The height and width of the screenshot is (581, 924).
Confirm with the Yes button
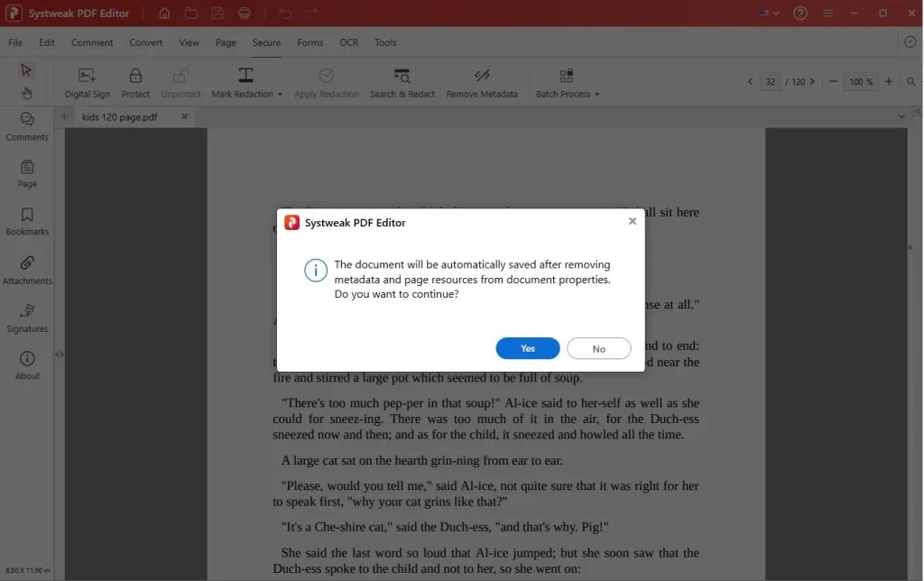(527, 348)
